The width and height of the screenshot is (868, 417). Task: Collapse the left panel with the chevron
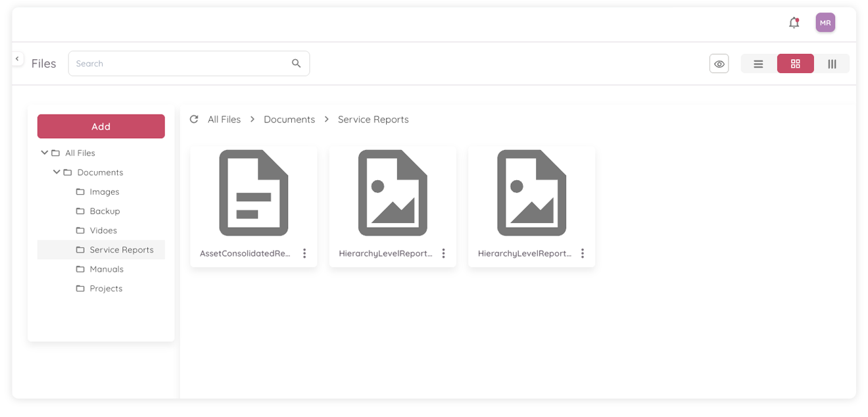[x=17, y=58]
